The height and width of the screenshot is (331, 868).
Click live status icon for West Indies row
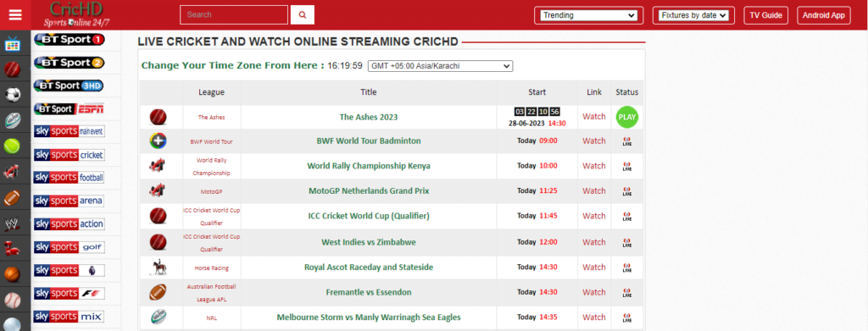click(x=626, y=242)
